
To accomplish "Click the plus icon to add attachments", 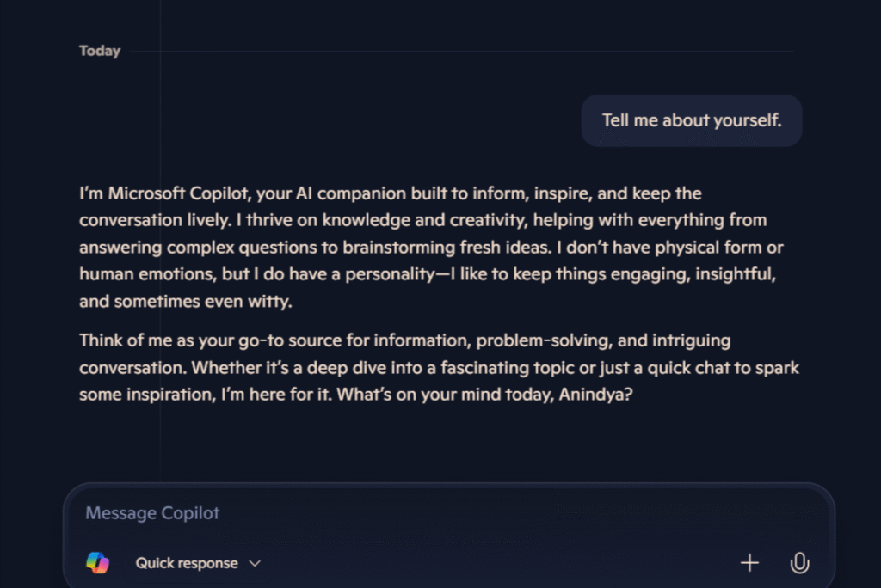I will point(749,563).
